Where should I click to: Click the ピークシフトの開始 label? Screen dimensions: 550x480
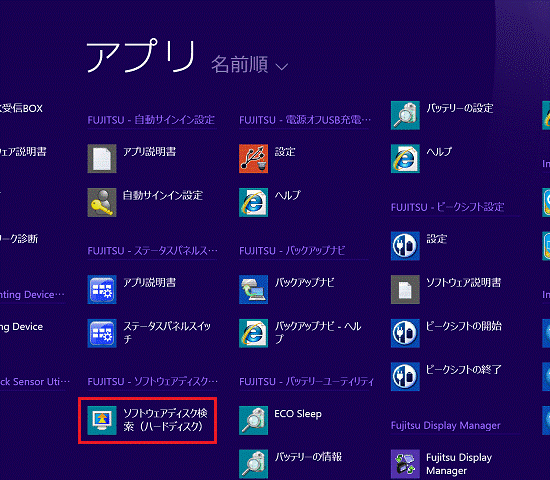(464, 326)
